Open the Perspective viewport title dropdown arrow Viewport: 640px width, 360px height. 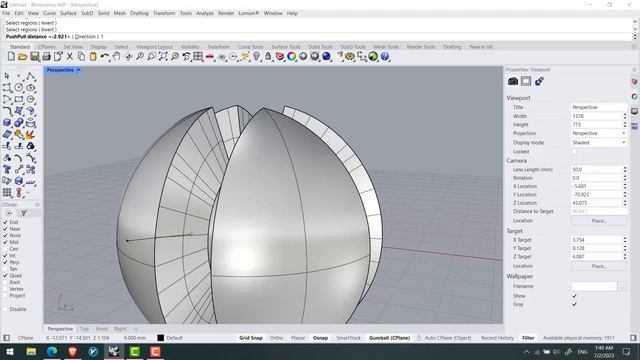tap(79, 70)
